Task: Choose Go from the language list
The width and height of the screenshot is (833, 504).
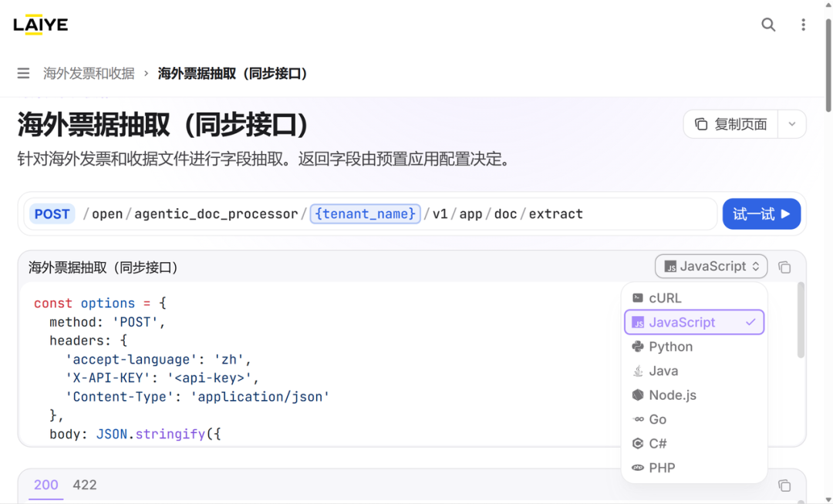Action: pos(694,419)
